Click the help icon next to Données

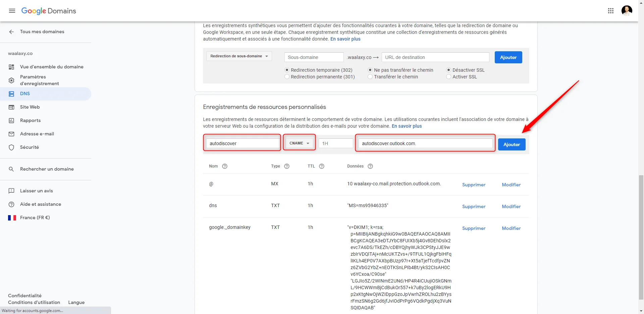click(x=370, y=166)
